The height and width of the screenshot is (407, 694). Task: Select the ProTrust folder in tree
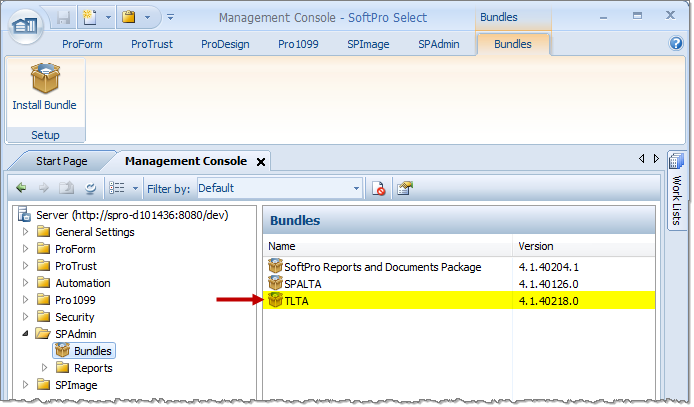point(76,266)
